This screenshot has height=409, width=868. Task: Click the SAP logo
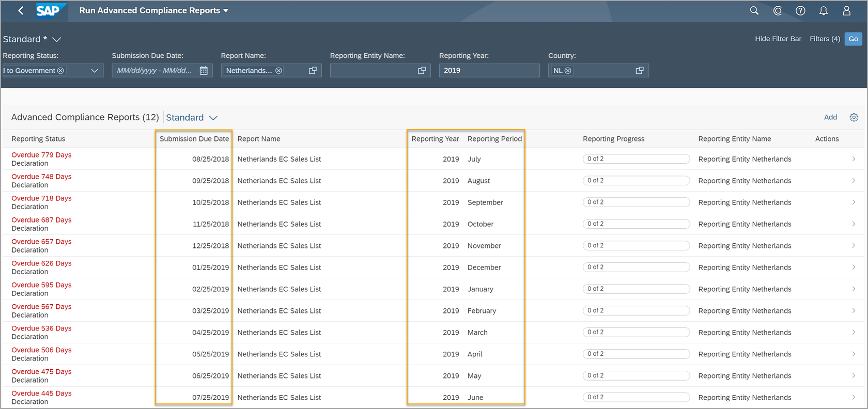[x=51, y=10]
